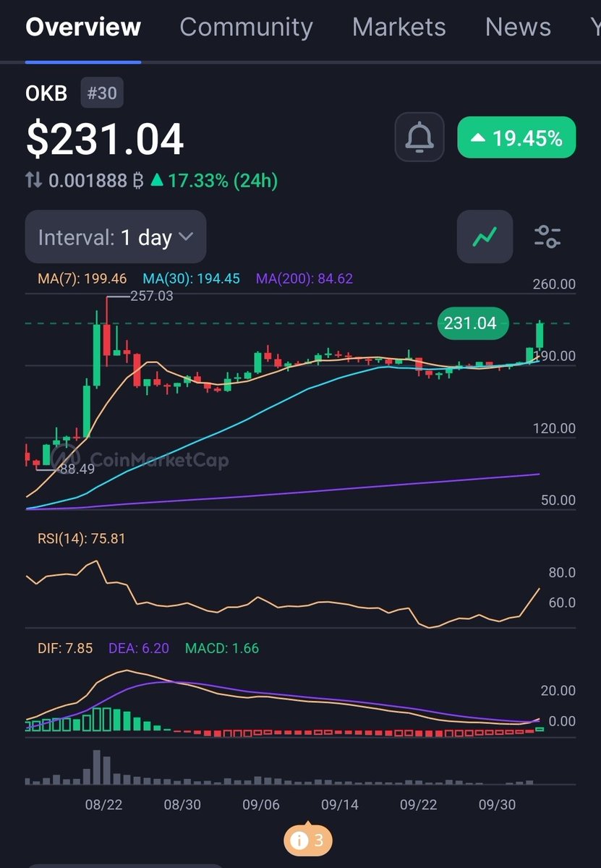Tap the 0.001888 BTC price text

[x=96, y=180]
